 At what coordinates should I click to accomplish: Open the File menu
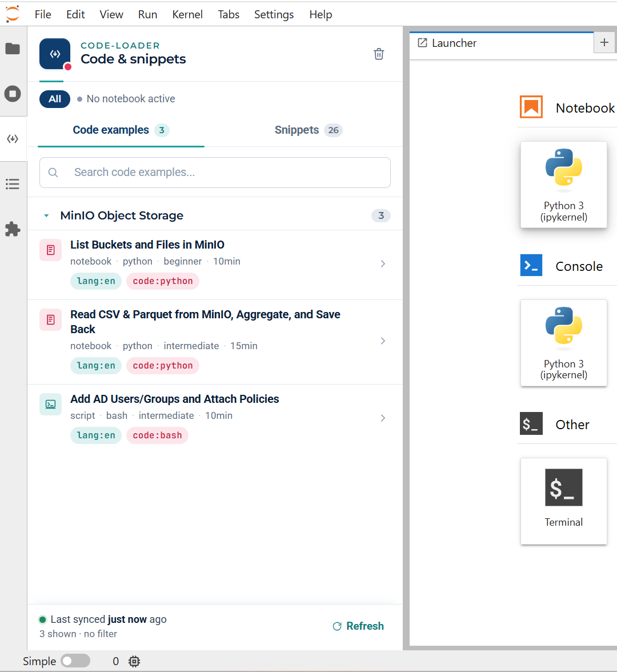click(x=43, y=15)
